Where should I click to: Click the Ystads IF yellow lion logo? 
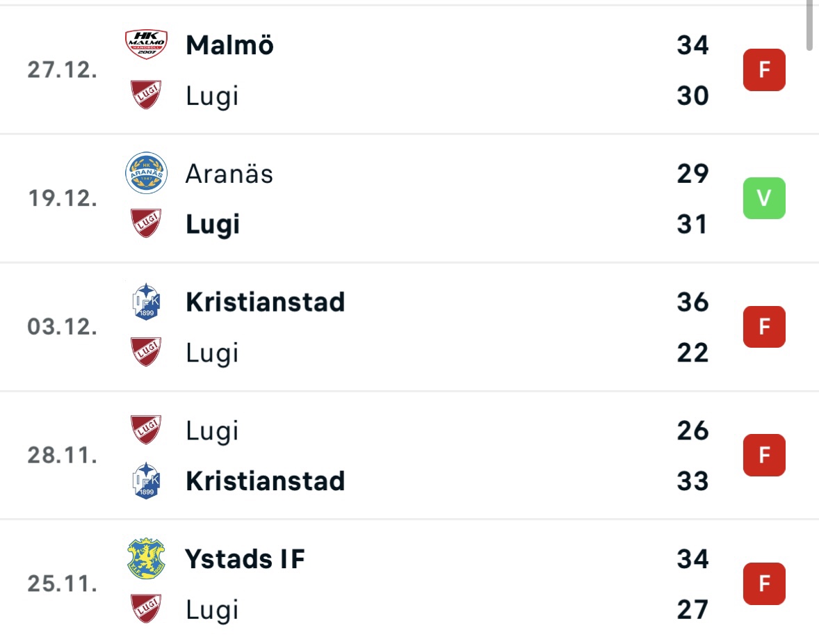[146, 558]
